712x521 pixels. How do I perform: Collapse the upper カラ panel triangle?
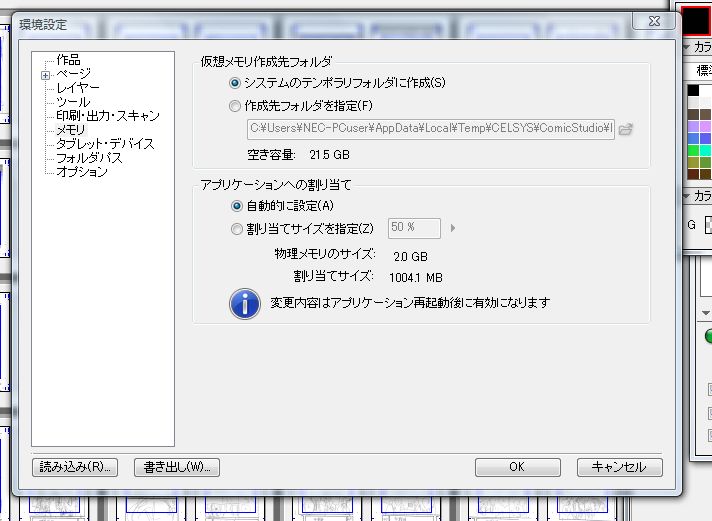pyautogui.click(x=687, y=47)
